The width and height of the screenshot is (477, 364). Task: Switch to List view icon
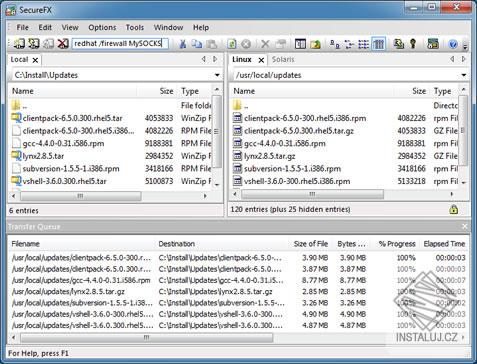click(x=363, y=44)
